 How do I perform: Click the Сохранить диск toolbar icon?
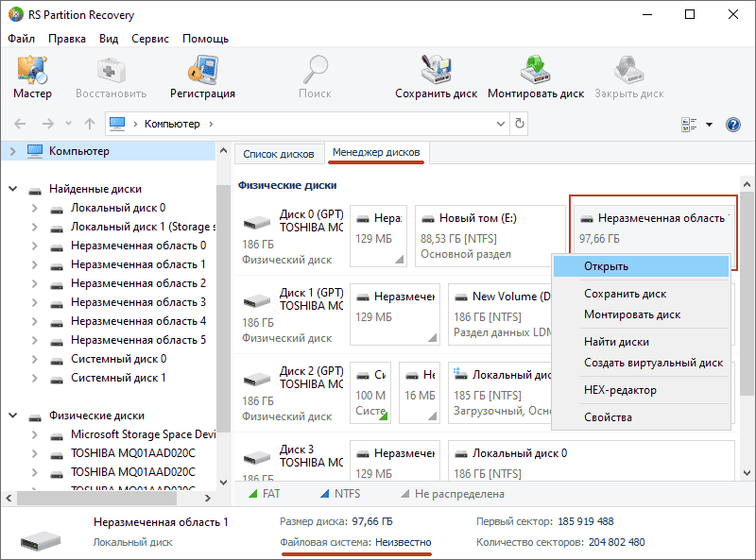point(436,70)
